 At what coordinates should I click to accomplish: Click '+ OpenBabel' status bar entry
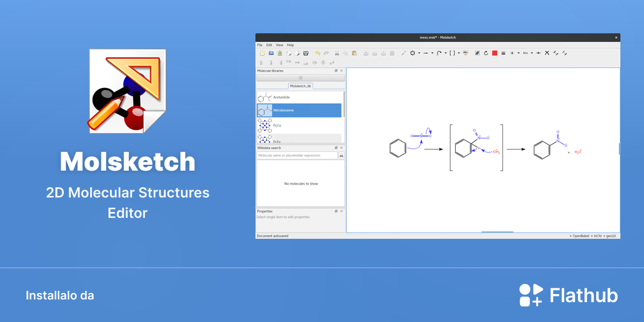pyautogui.click(x=579, y=236)
